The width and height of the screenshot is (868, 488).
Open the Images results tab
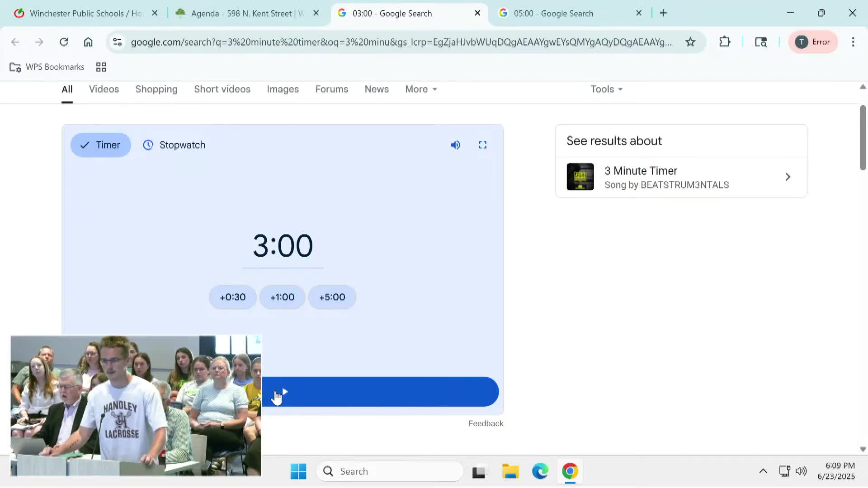pos(283,89)
